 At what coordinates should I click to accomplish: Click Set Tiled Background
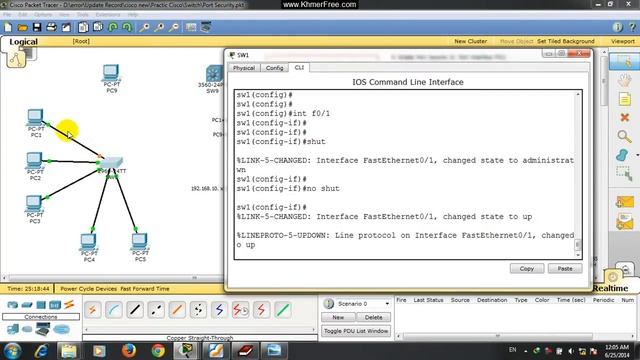coord(565,41)
